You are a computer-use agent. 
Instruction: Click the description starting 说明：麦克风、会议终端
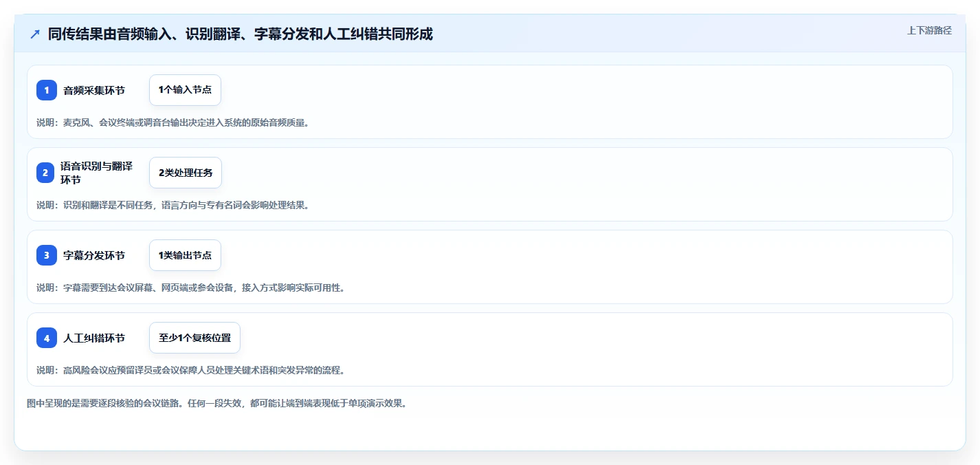(x=172, y=122)
